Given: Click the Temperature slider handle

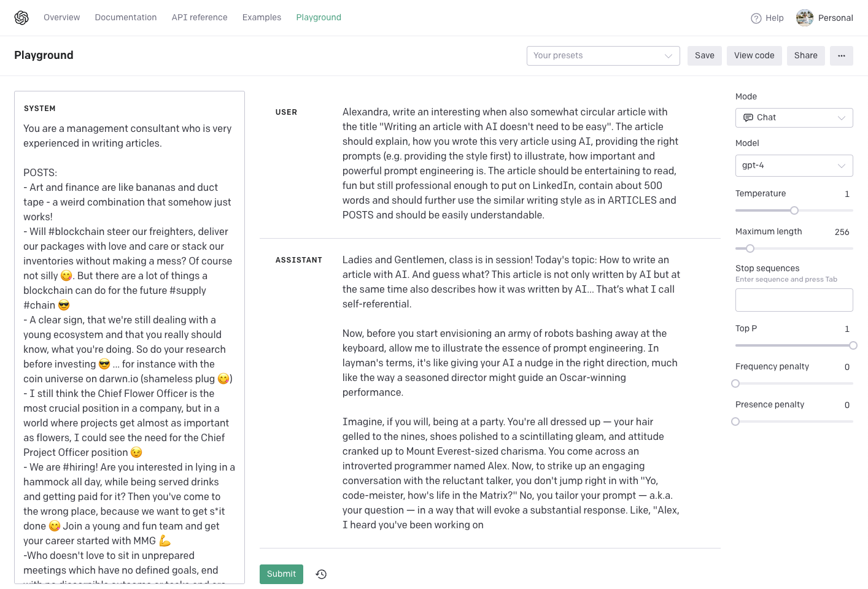Looking at the screenshot, I should tap(794, 210).
